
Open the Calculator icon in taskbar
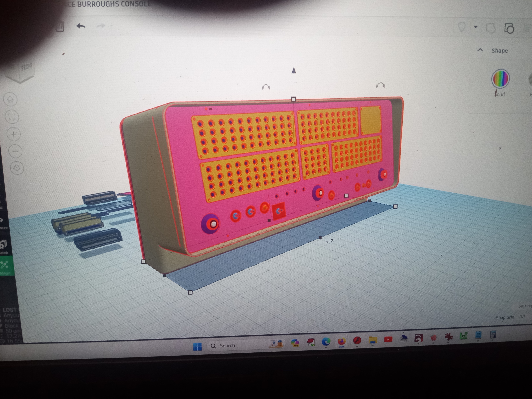(x=493, y=335)
